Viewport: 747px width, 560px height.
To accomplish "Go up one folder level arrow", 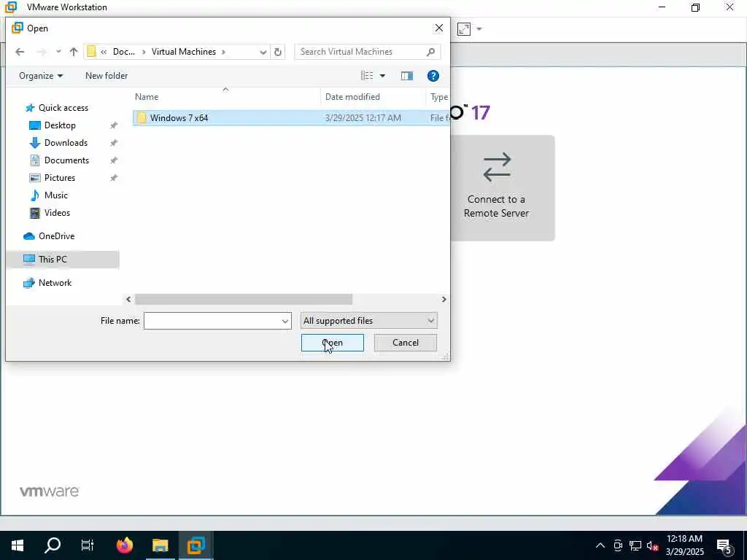I will (74, 52).
